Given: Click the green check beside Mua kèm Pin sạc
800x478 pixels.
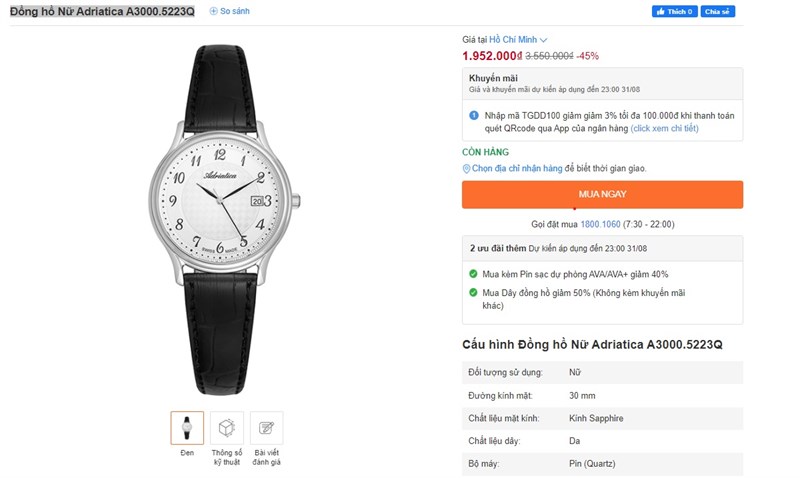Looking at the screenshot, I should (473, 273).
